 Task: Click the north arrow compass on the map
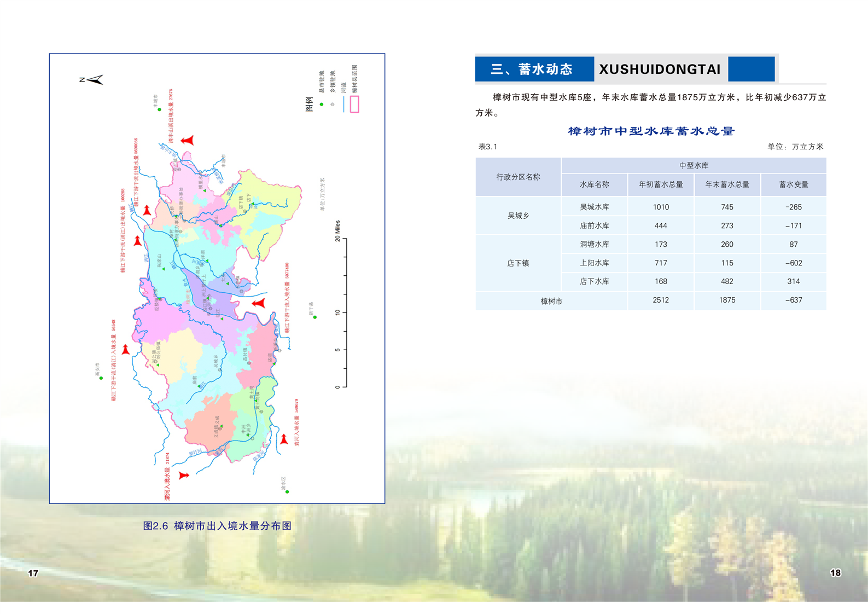pyautogui.click(x=94, y=80)
